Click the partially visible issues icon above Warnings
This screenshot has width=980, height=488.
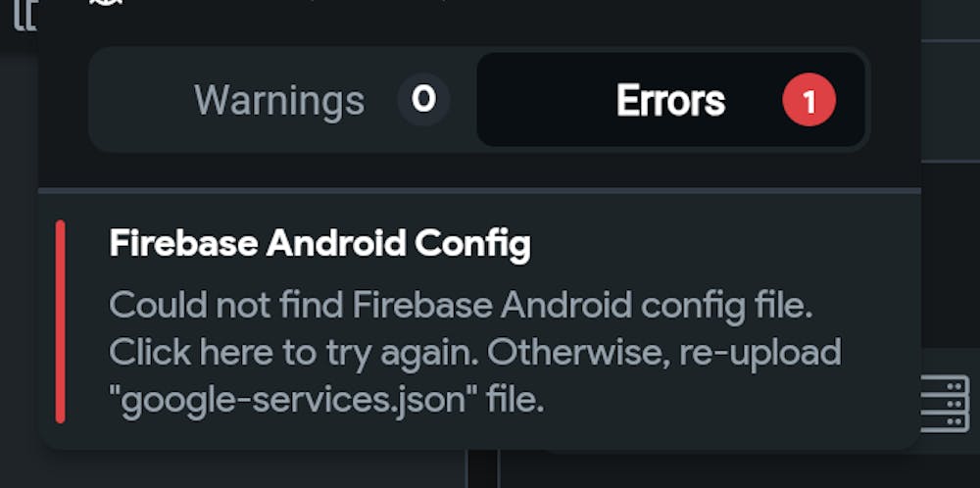pos(104,3)
